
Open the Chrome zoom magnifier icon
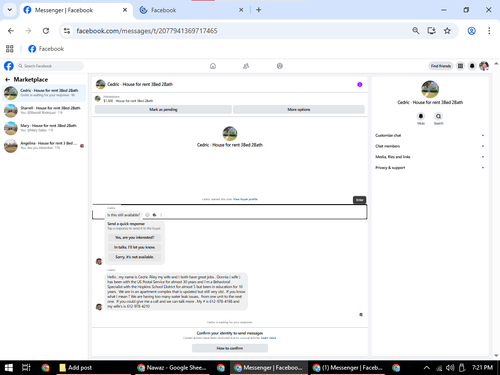416,31
